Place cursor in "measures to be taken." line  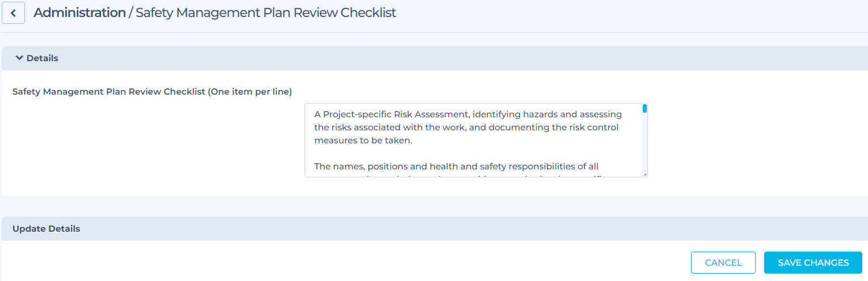[363, 140]
